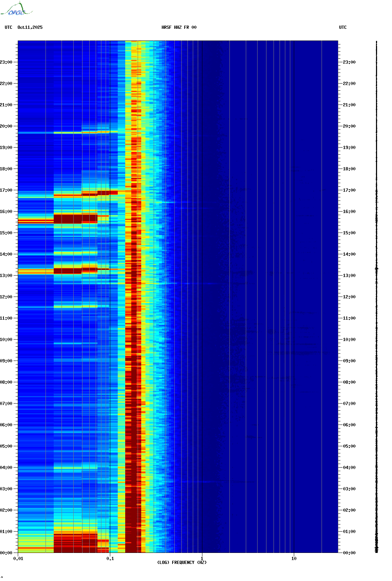Viewport: 392px width, 581px height.
Task: Click the UTC label beside the date
Action: click(x=9, y=27)
